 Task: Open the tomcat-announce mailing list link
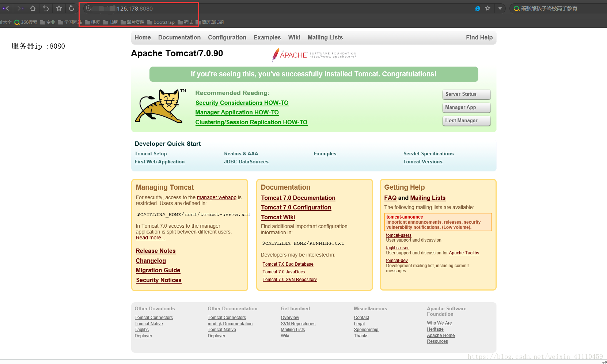[x=405, y=217]
